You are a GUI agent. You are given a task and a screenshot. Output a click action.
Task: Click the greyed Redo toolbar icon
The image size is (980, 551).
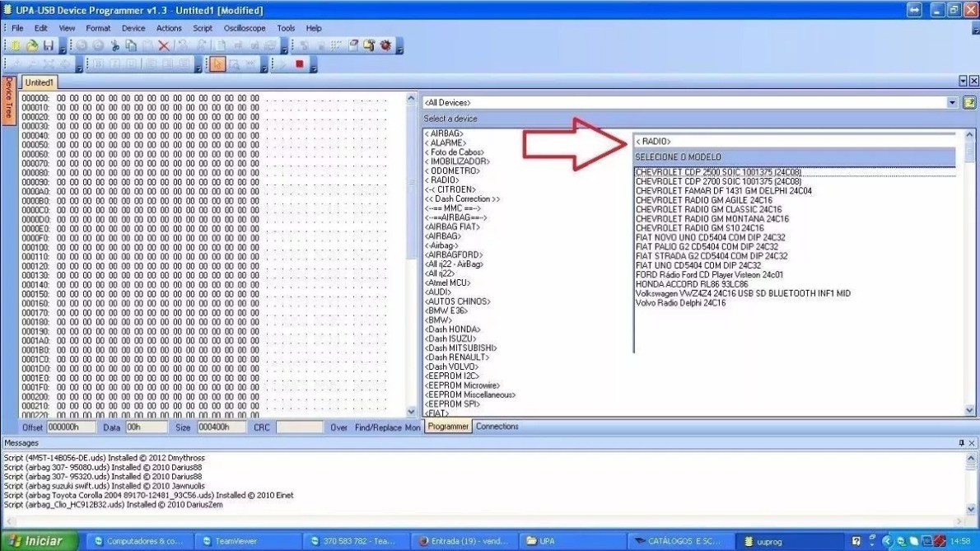[x=202, y=45]
